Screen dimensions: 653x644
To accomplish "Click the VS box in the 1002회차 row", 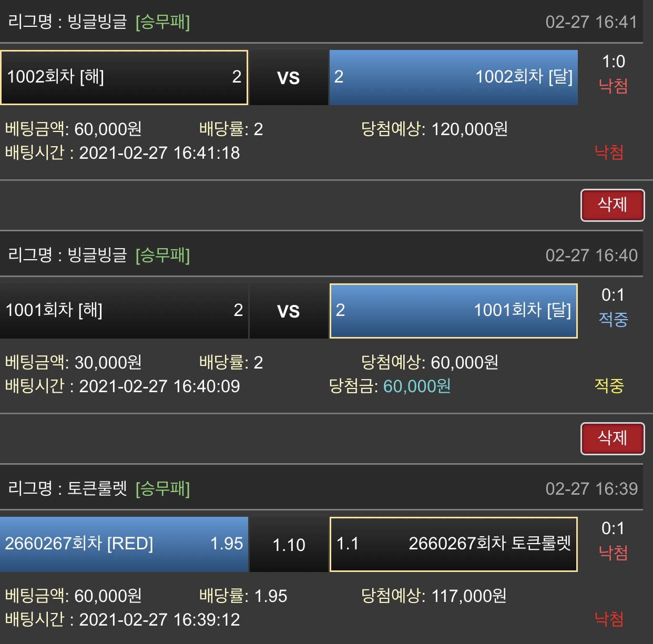I will [x=289, y=78].
